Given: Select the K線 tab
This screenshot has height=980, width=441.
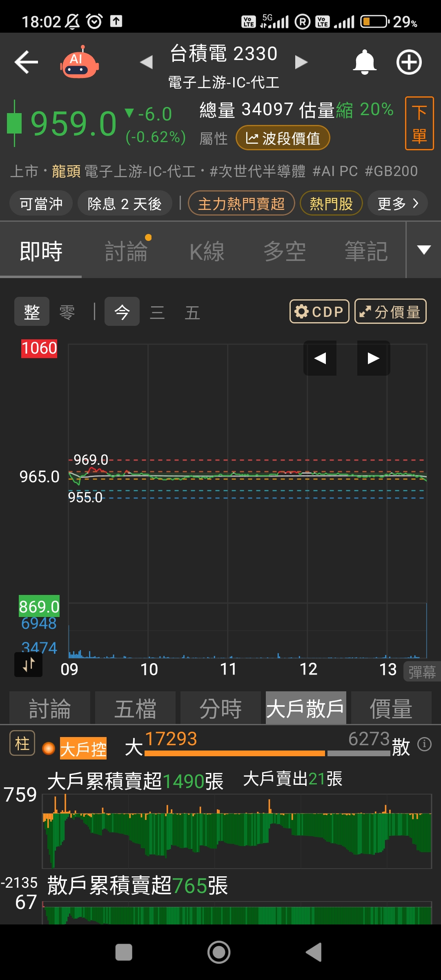Looking at the screenshot, I should click(207, 251).
